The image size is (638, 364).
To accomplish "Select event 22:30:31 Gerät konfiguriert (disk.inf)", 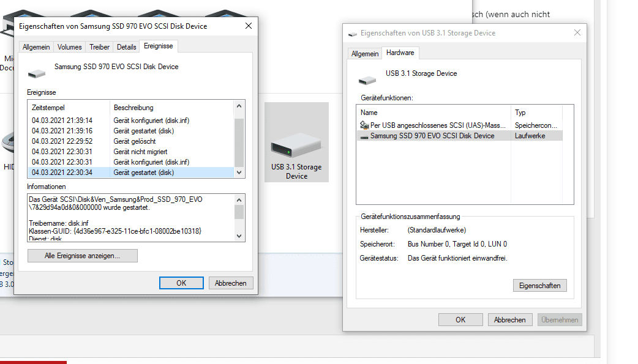I will [x=130, y=162].
